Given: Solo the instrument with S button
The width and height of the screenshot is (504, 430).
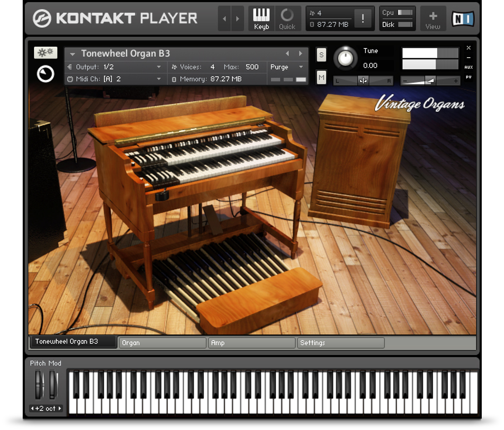Looking at the screenshot, I should point(321,55).
